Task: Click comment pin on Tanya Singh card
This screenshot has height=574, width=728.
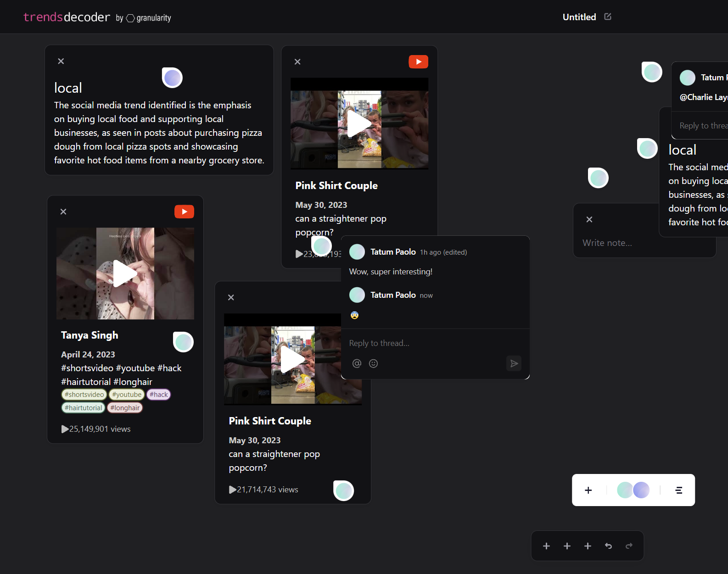Action: (x=184, y=342)
